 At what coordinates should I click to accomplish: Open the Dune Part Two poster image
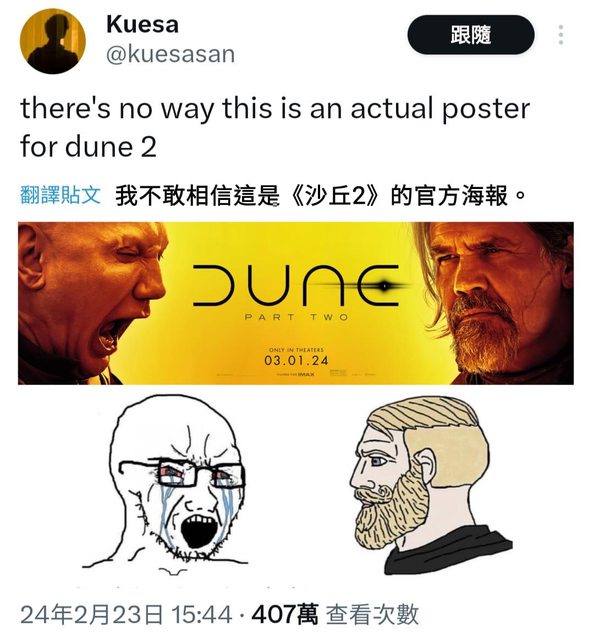(x=296, y=303)
